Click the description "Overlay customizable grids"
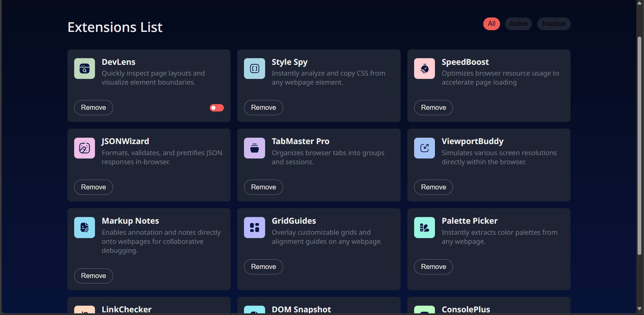644x315 pixels. click(327, 237)
